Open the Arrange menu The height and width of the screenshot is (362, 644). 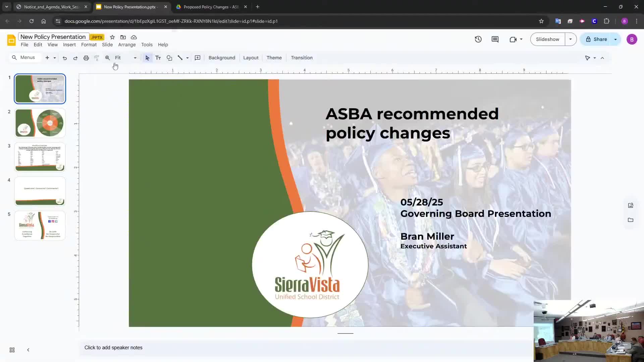[127, 45]
